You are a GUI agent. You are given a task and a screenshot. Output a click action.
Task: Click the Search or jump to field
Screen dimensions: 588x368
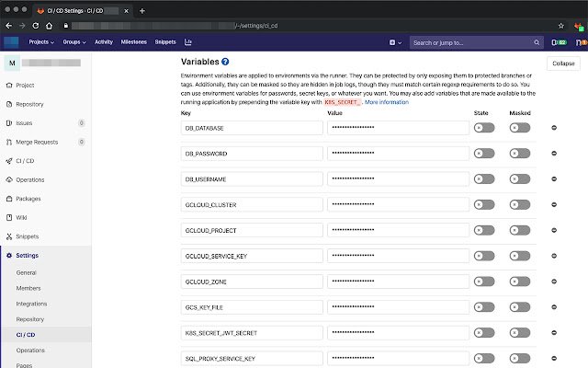click(x=470, y=41)
